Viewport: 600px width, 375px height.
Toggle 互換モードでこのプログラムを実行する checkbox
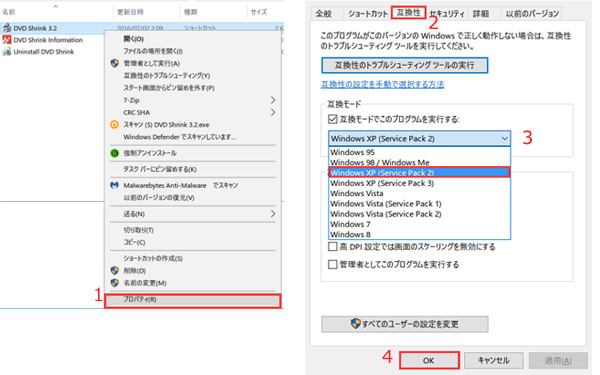pos(333,119)
